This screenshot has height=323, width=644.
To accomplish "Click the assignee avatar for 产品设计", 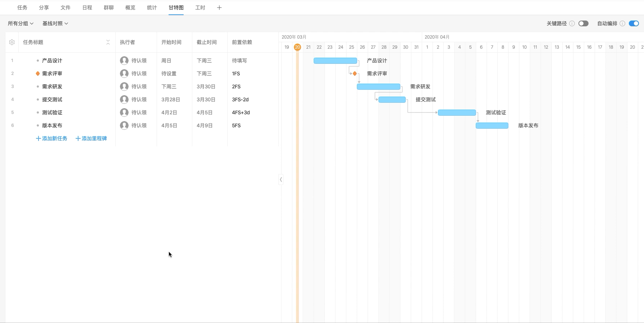I will click(x=124, y=61).
